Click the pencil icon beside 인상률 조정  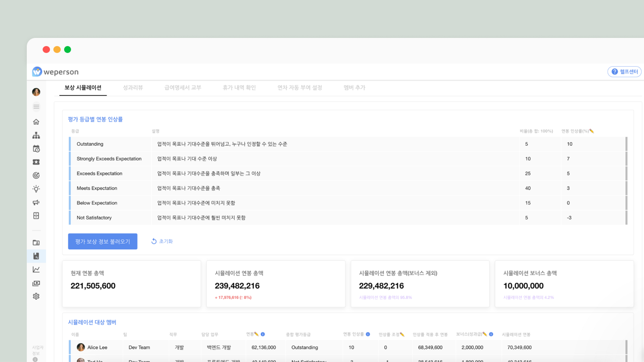tap(402, 334)
